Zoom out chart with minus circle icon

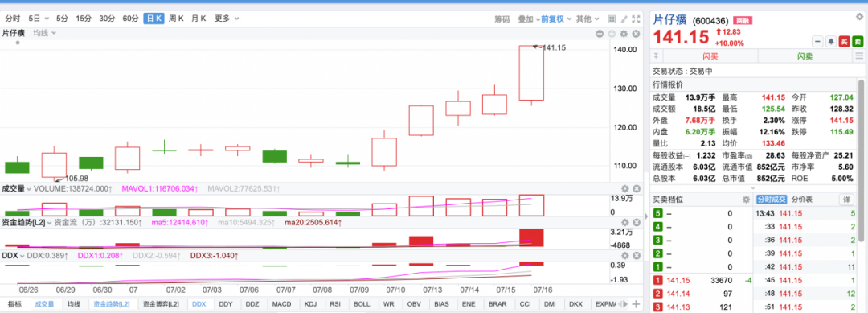tap(600, 34)
